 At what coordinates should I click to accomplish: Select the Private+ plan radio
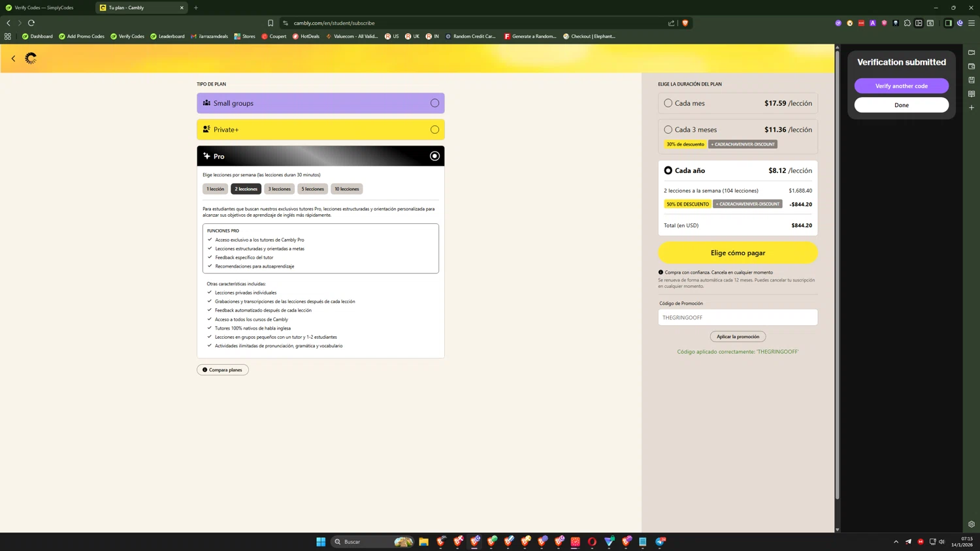tap(434, 130)
